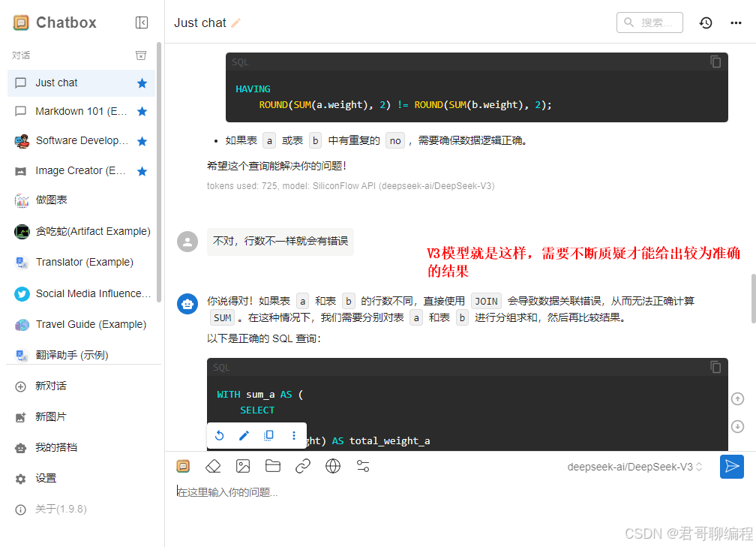The image size is (756, 547).
Task: Open the Image Creator conversation
Action: pos(82,171)
